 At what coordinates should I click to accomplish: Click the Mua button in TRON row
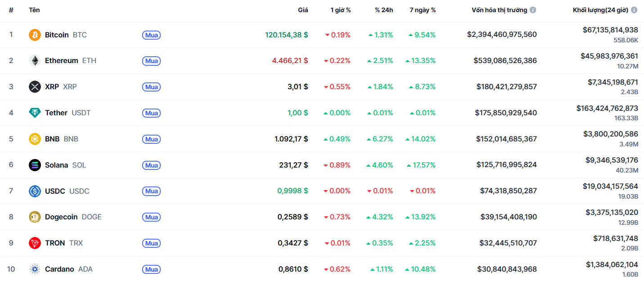point(151,243)
